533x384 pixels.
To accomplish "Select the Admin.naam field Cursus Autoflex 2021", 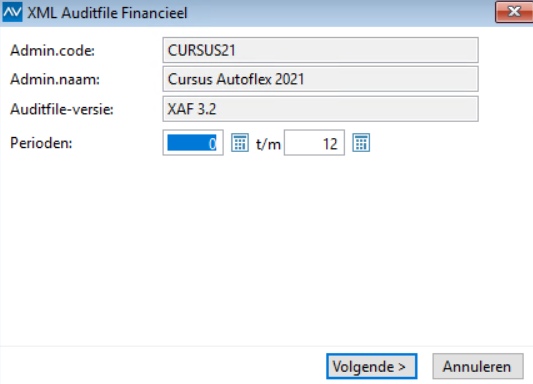I will (x=320, y=79).
